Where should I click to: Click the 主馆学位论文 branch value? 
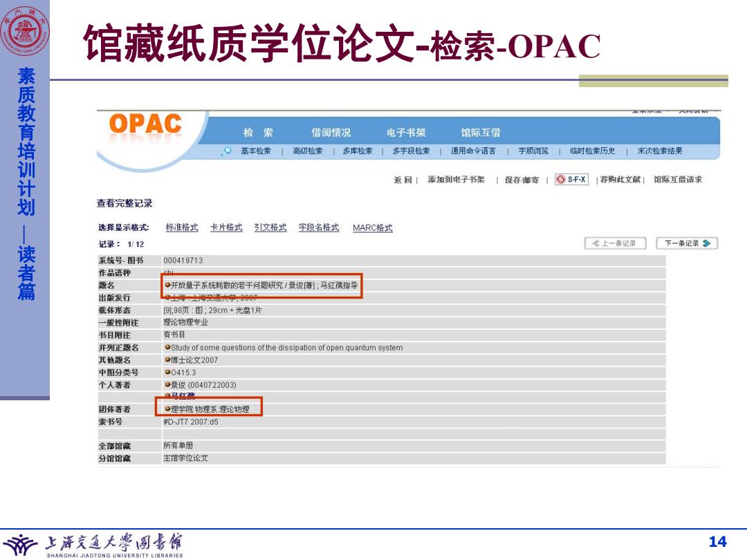[x=186, y=458]
